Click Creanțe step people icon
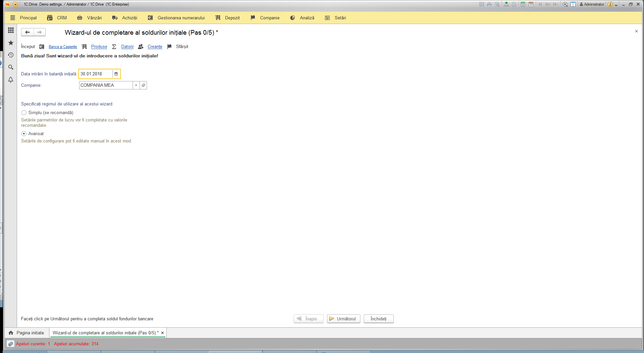The image size is (644, 353). tap(141, 47)
